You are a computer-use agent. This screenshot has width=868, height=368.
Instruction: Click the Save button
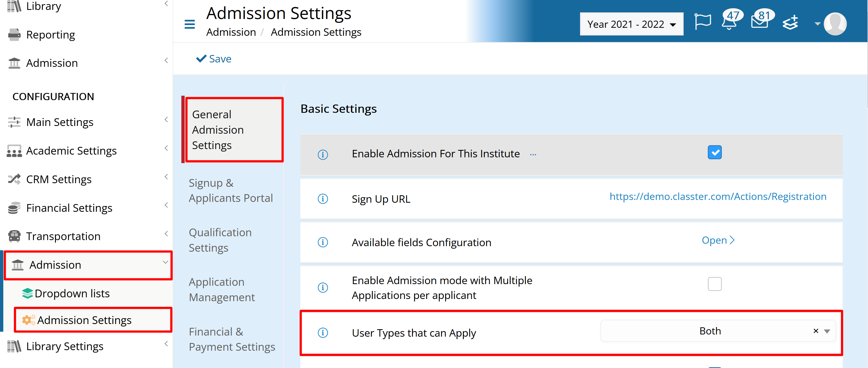pyautogui.click(x=213, y=59)
